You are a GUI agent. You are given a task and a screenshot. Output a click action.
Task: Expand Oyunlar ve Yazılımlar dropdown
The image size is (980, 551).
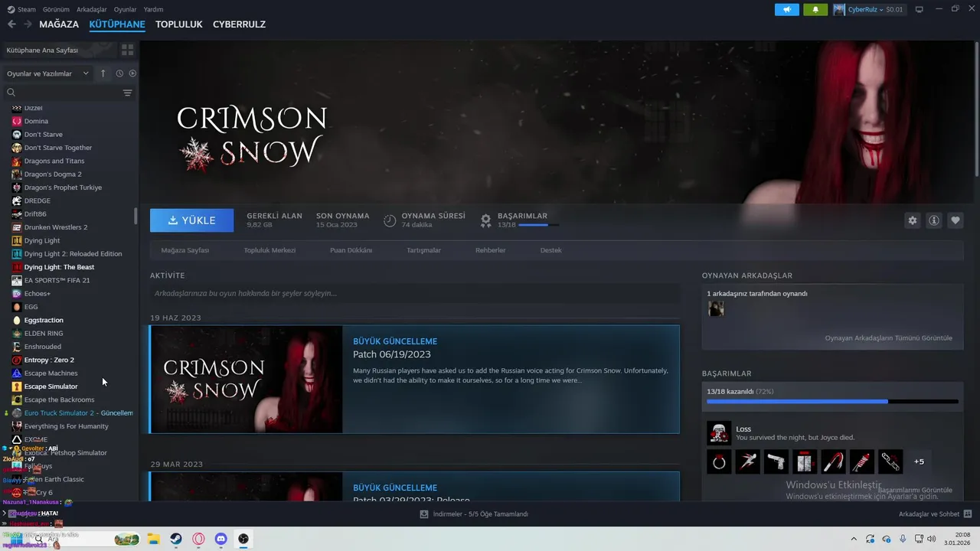[x=47, y=73]
